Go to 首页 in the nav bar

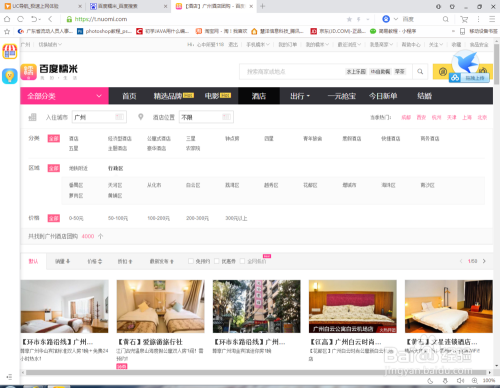[x=129, y=96]
